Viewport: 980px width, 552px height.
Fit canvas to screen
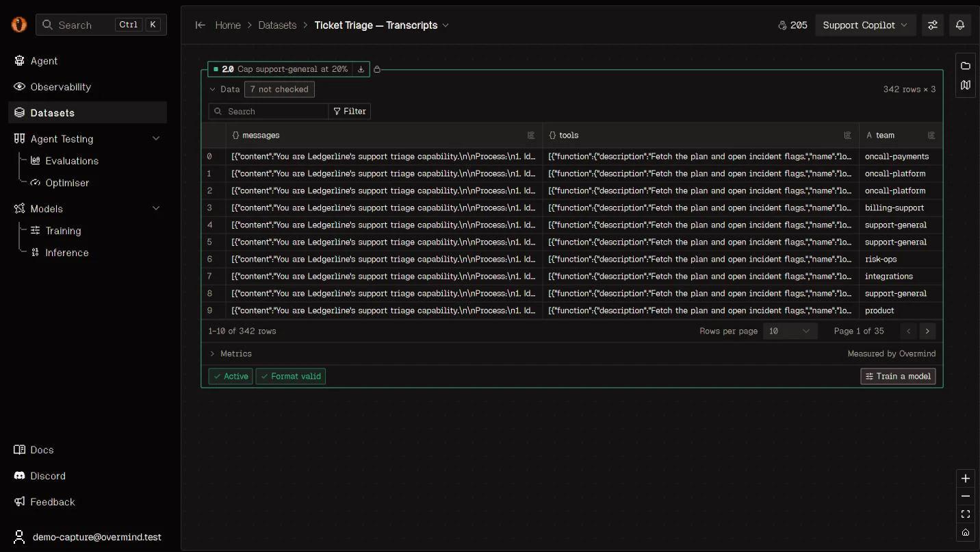coord(966,514)
